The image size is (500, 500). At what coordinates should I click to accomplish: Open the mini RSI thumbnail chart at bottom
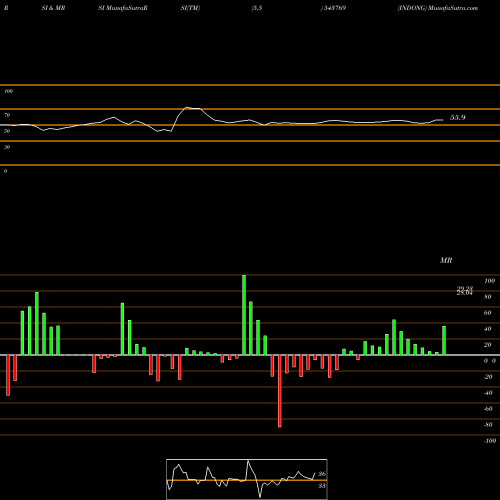pyautogui.click(x=247, y=479)
